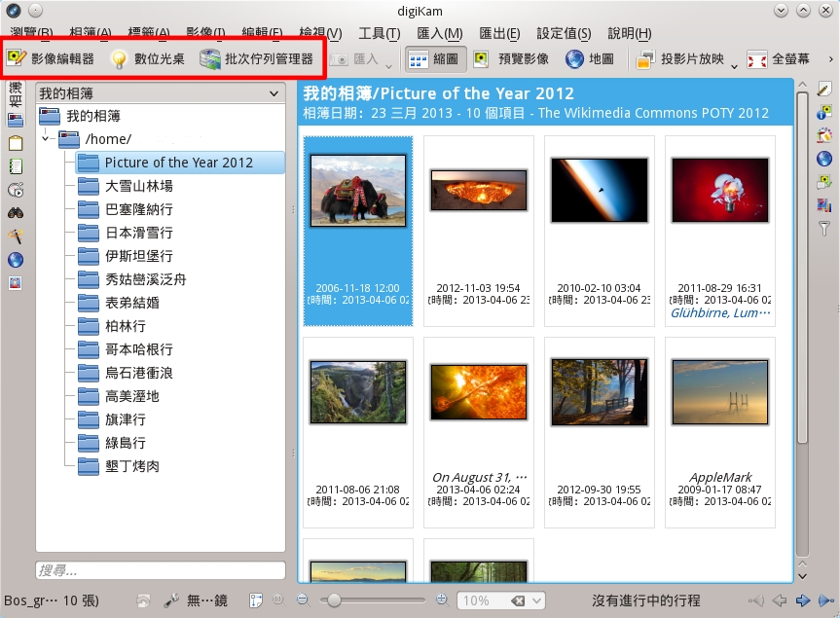Expand the toolbar overflow chevron
840x618 pixels.
[x=831, y=59]
